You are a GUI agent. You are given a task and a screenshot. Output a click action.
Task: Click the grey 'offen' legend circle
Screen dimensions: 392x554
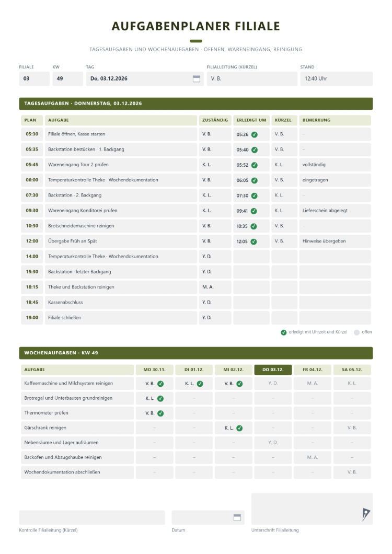click(356, 332)
